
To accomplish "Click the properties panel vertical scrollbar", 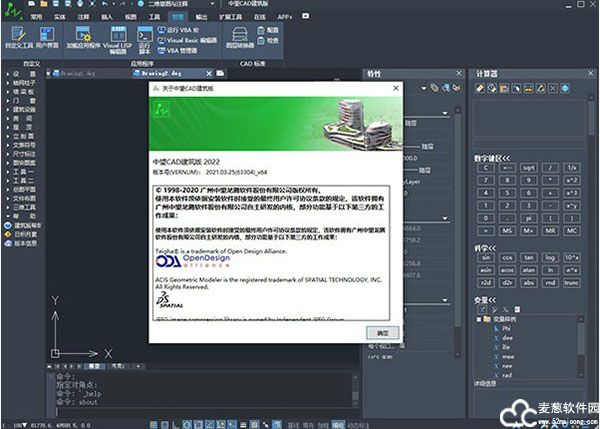I will coord(458,232).
